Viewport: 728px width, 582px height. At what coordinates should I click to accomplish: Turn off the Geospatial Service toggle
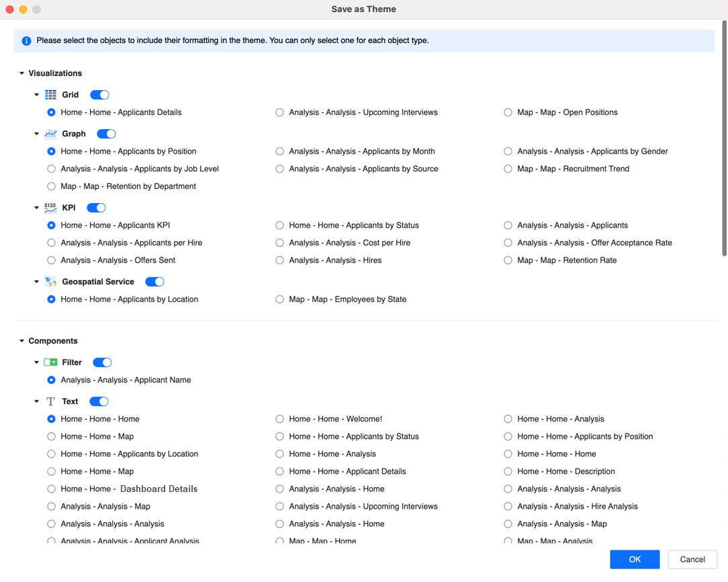pos(154,282)
